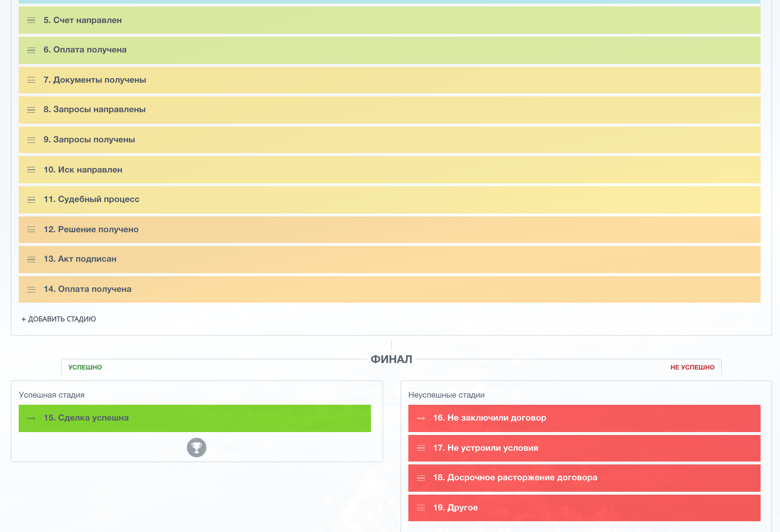
Task: Click drag handle of 12. Решение получено
Action: pos(31,229)
